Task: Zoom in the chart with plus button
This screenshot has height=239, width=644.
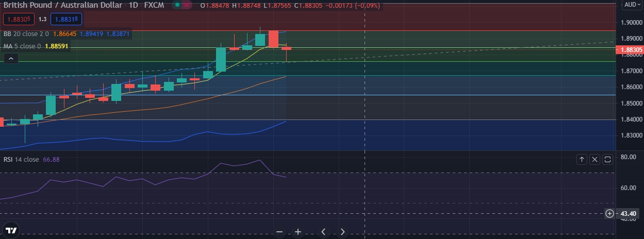Action: coord(298,232)
